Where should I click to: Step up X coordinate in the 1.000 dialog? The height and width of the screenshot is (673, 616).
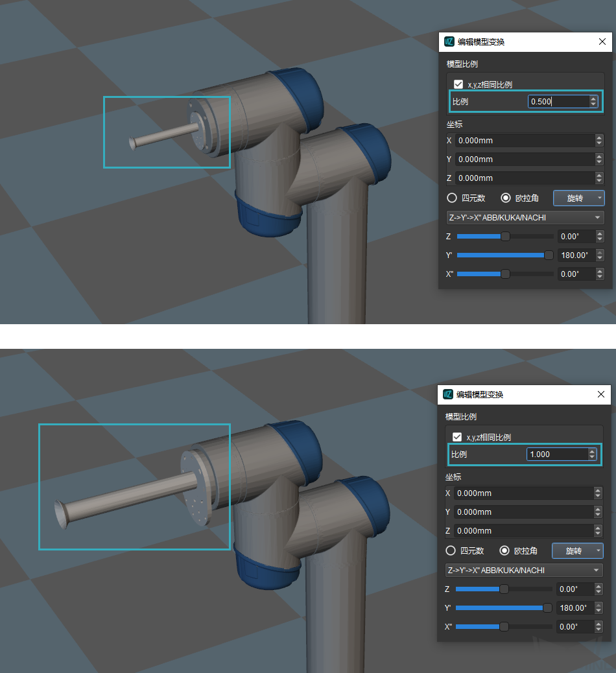click(598, 490)
